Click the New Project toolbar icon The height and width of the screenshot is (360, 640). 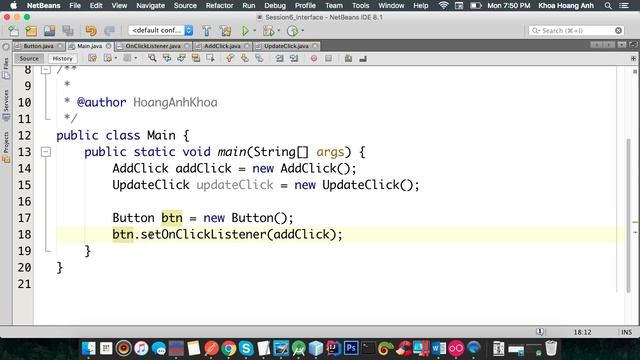point(31,31)
